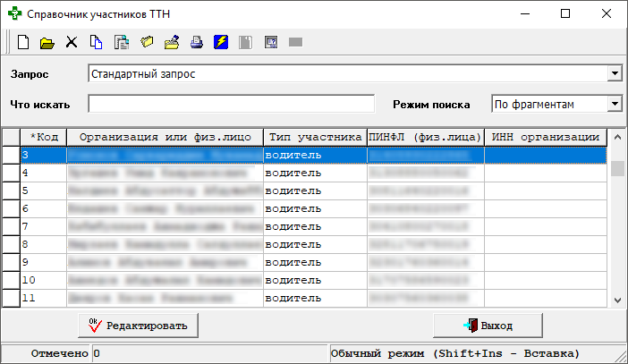Screen dimensions: 628x364
Task: Minimize the Справочник участников ТТН window
Action: coord(525,13)
